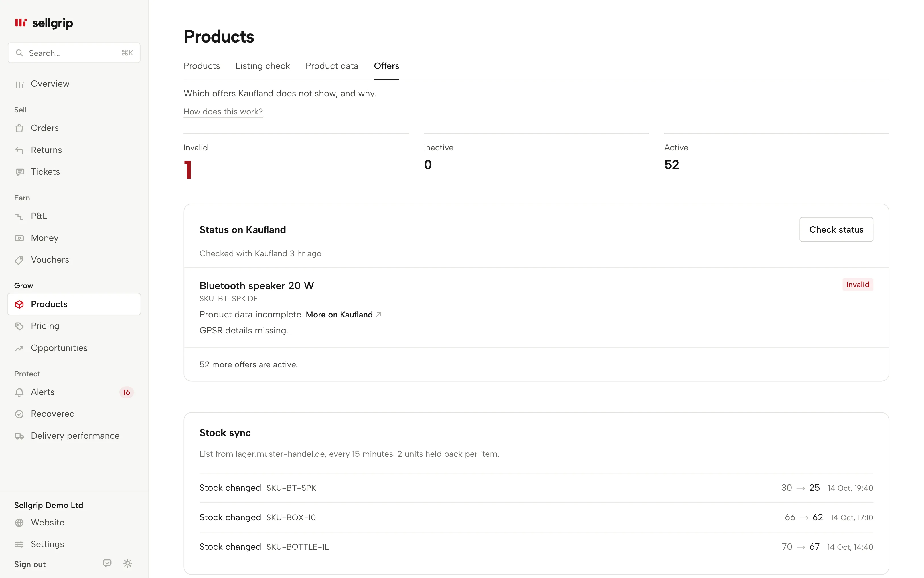
Task: Go to Overview in sidebar
Action: pos(74,84)
